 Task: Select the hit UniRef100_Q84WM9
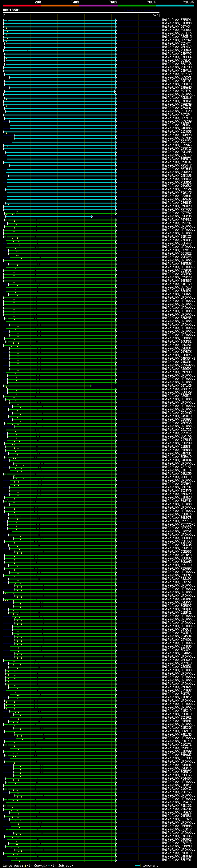(176, 203)
